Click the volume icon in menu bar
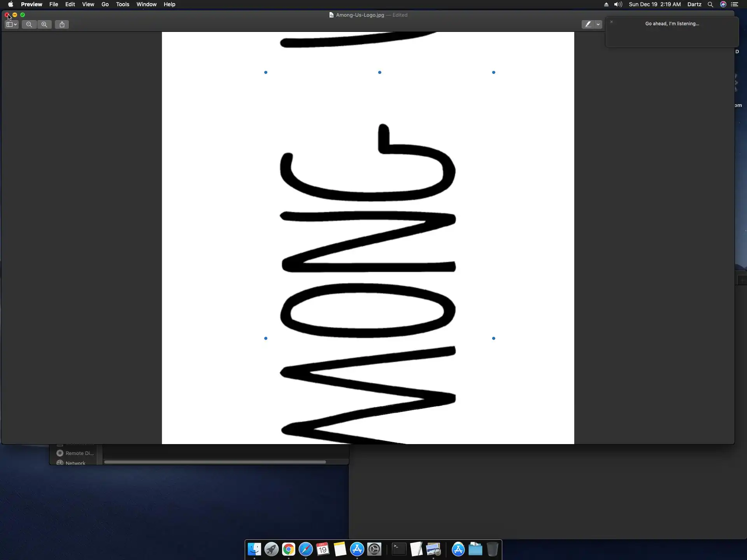 pyautogui.click(x=618, y=4)
